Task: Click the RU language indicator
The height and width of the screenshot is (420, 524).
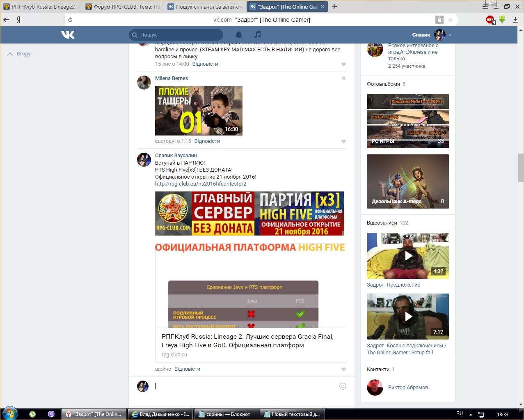Action: [460, 414]
